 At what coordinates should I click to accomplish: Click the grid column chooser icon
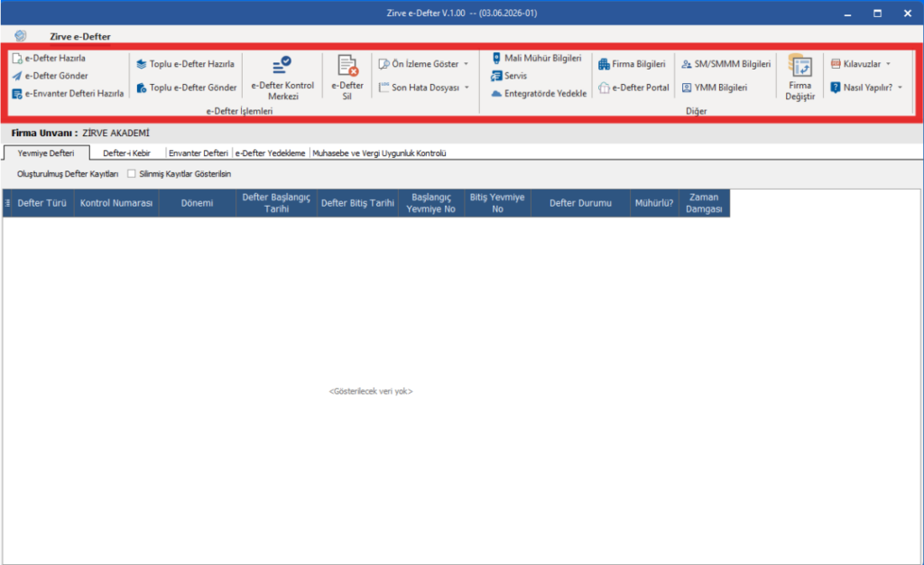tap(7, 203)
